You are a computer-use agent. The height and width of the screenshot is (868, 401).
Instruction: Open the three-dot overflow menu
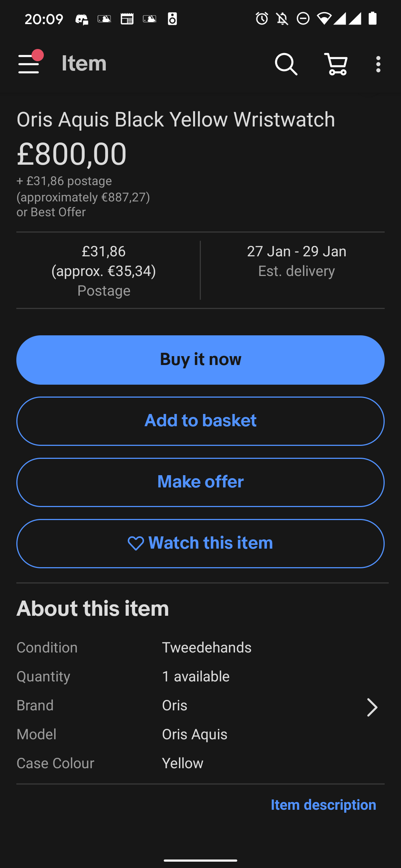[x=378, y=64]
